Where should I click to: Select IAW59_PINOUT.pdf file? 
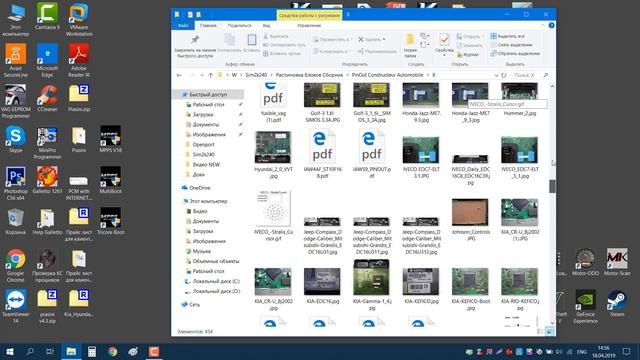371,154
